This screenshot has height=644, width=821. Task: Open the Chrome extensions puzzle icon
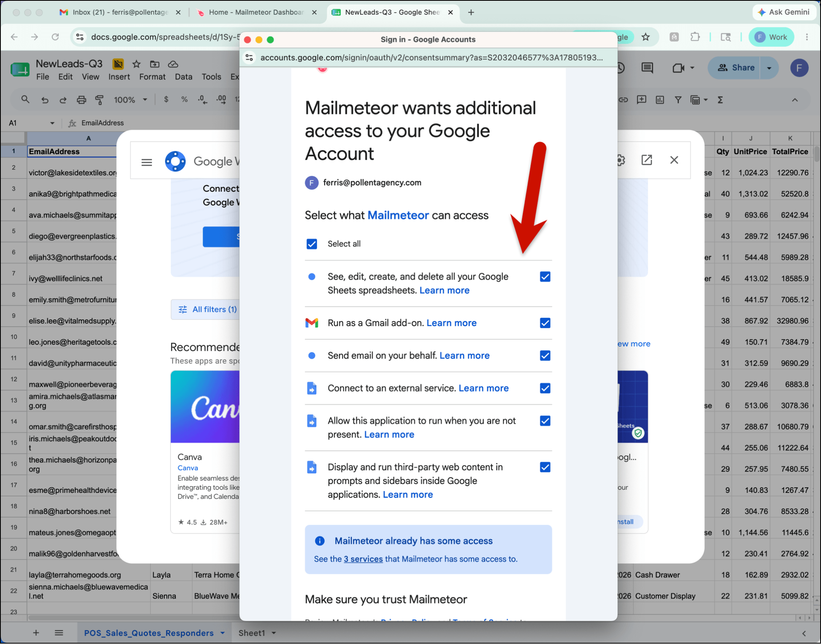pos(695,37)
